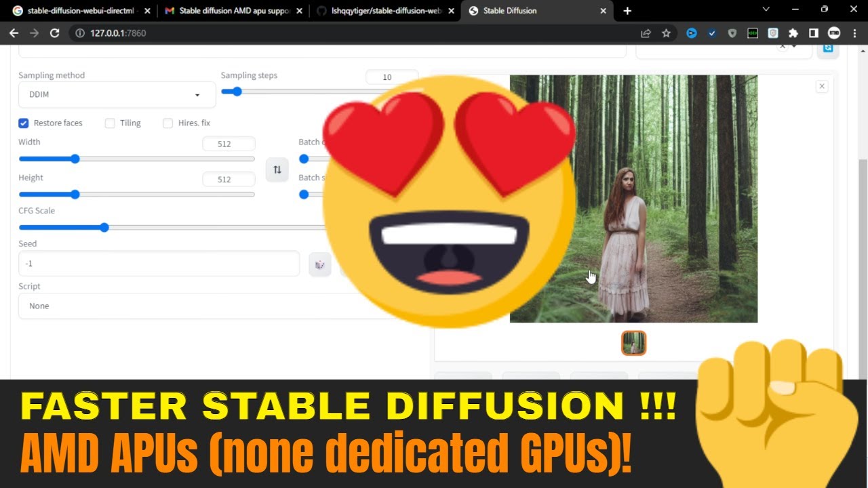
Task: Randomize seed with the dice button
Action: (x=320, y=264)
